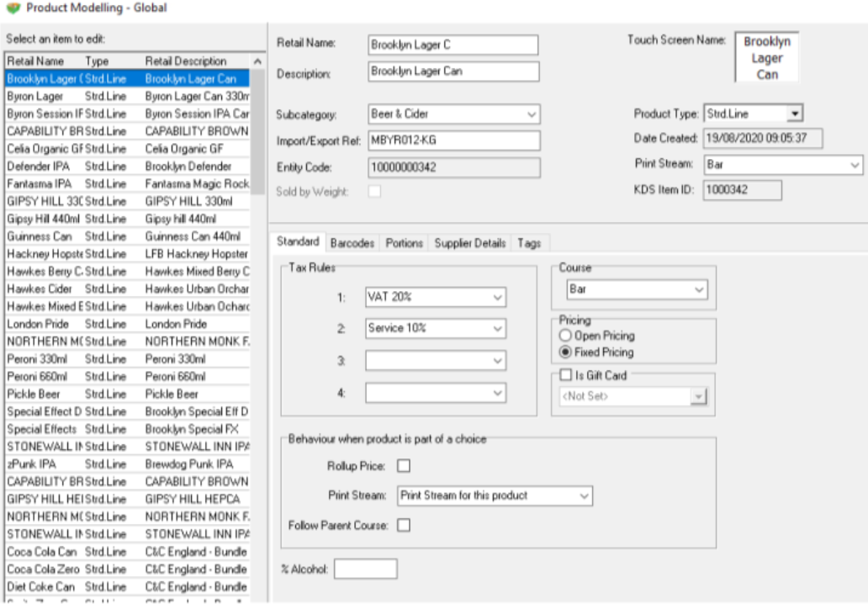Enable the Follow Parent Course checkbox

[x=404, y=525]
